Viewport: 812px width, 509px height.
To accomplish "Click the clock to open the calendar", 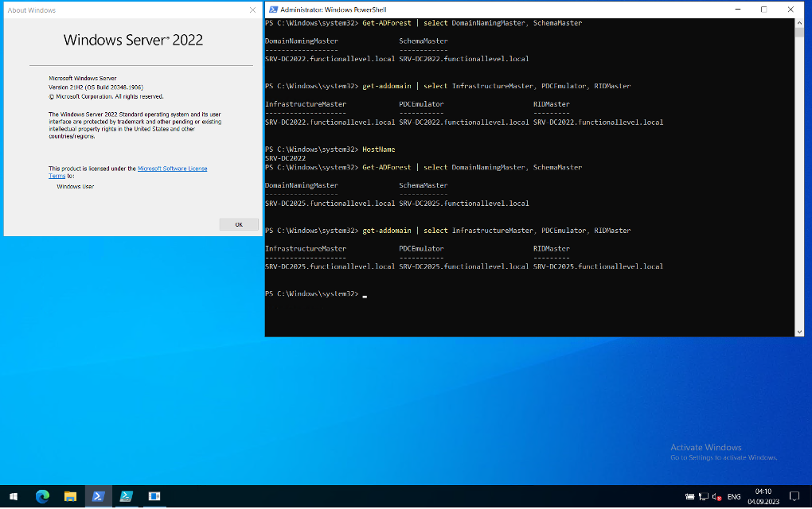I will [763, 496].
